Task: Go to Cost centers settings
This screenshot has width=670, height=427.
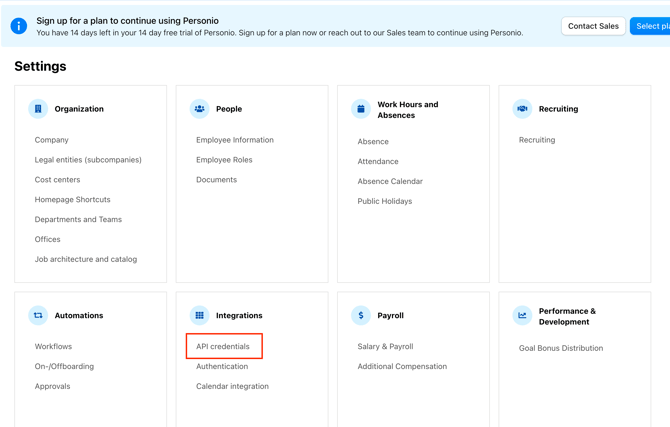Action: pos(57,180)
